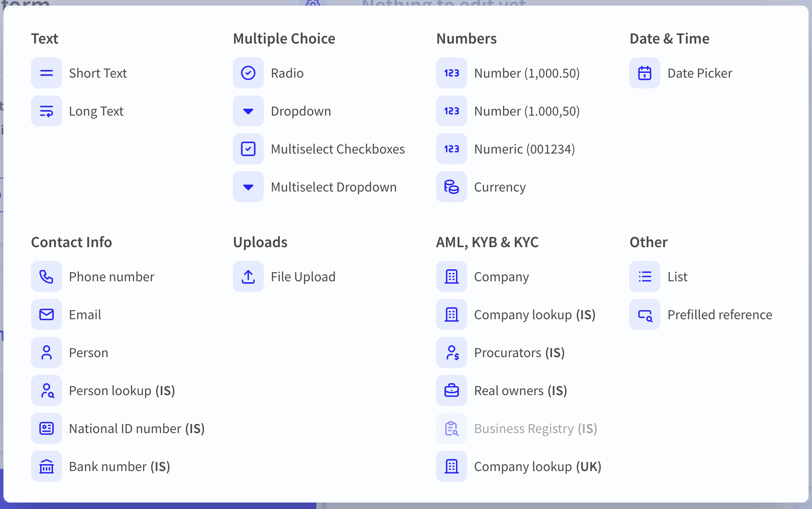Choose National ID number (IS) label
This screenshot has width=812, height=509.
click(137, 429)
